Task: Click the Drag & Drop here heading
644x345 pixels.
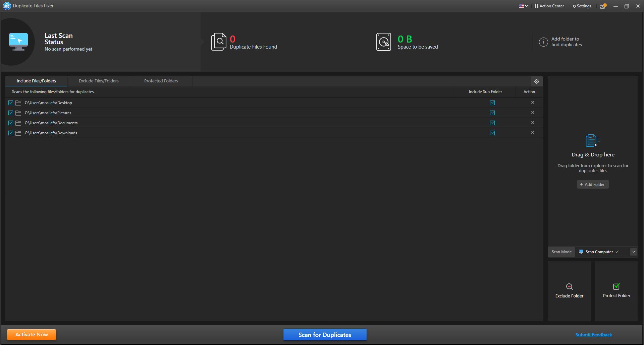Action: click(x=593, y=155)
